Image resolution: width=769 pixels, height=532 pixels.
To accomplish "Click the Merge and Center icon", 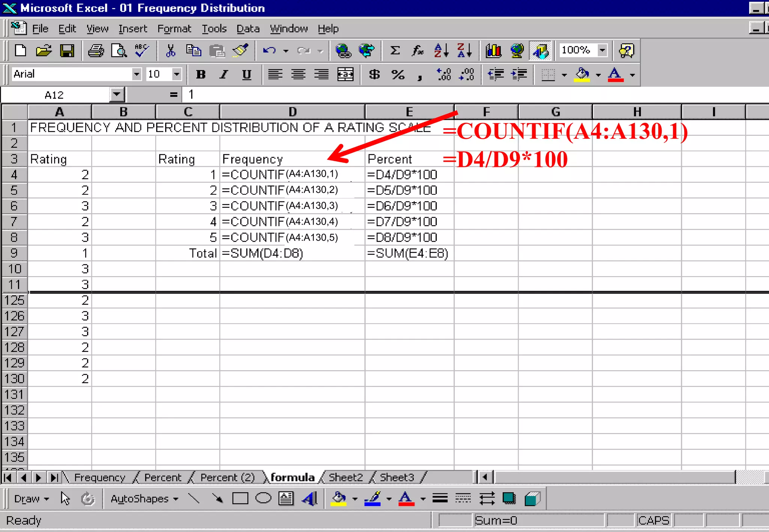I will click(x=345, y=74).
